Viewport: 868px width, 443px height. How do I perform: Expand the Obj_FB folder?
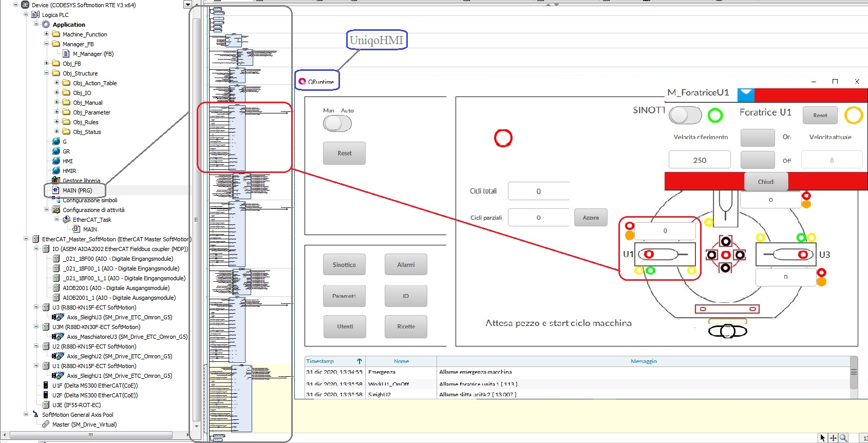click(46, 63)
